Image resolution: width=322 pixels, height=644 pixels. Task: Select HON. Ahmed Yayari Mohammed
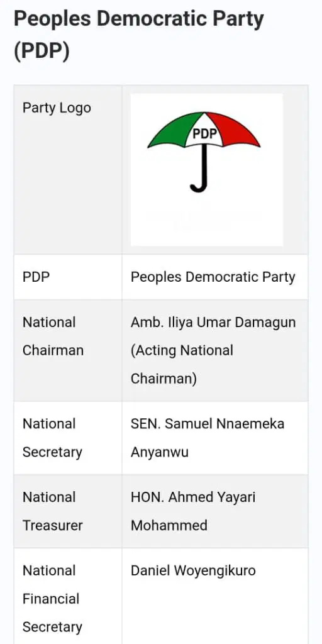(193, 511)
